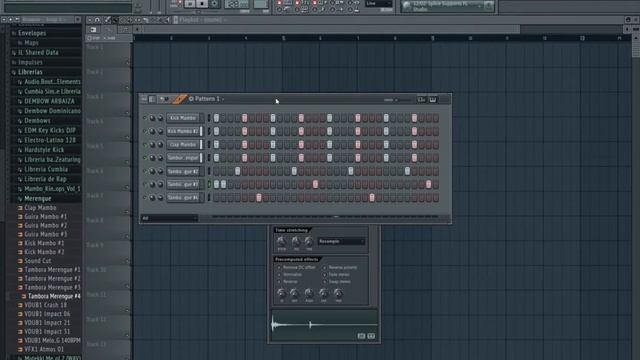
Task: Click the VFX1 Atmos 01 sample icon
Action: click(x=20, y=349)
